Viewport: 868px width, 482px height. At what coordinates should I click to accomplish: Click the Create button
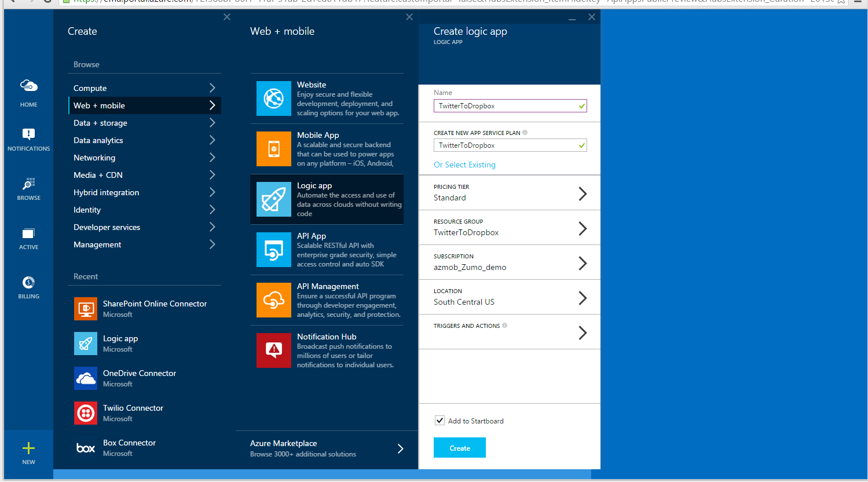460,448
